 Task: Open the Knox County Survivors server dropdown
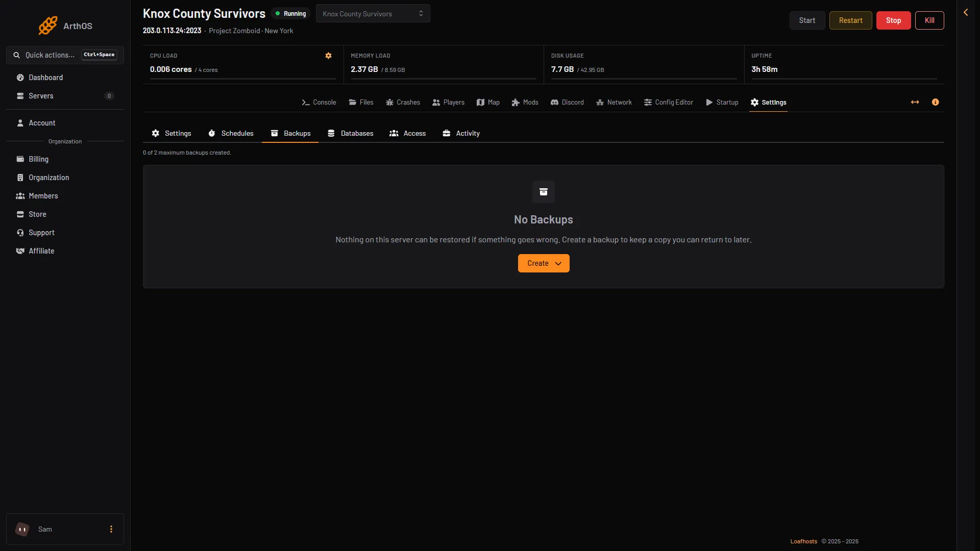coord(373,14)
